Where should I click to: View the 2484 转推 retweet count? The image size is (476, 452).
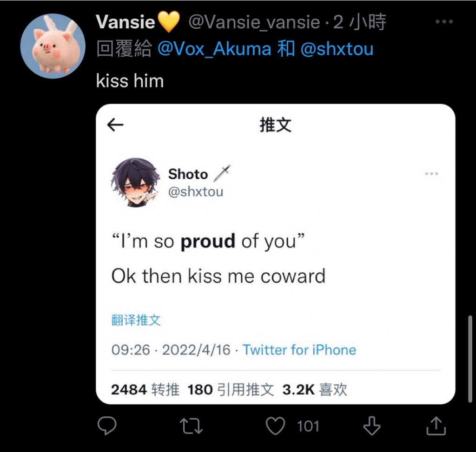click(145, 389)
